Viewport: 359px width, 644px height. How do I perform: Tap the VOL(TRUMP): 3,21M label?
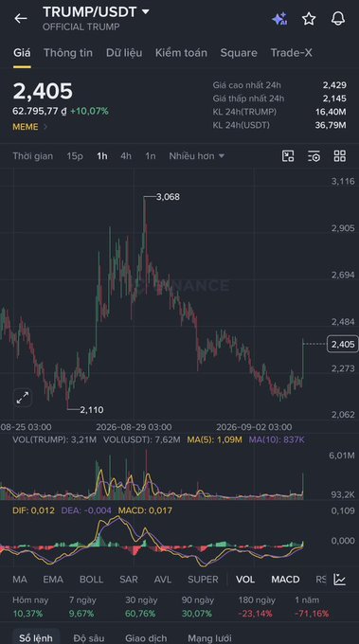(x=55, y=439)
